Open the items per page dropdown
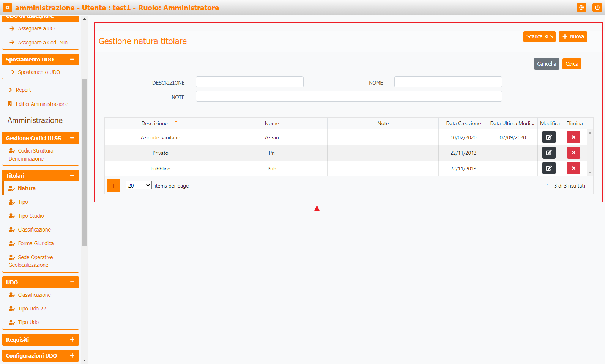Image resolution: width=605 pixels, height=364 pixels. (x=139, y=186)
